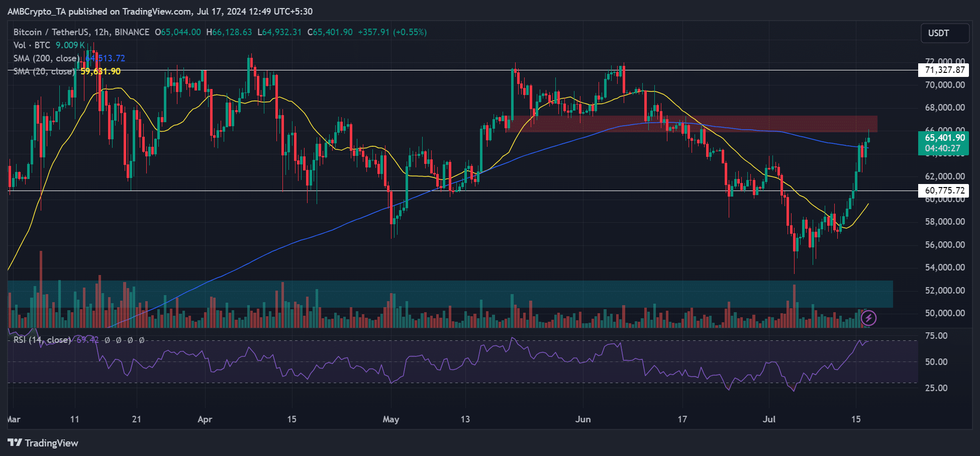Click the low value L64,932.31
This screenshot has height=456, width=980.
279,32
